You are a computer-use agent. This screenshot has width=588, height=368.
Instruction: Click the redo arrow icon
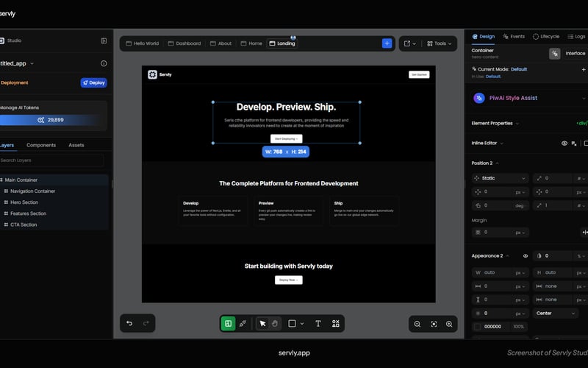(146, 323)
